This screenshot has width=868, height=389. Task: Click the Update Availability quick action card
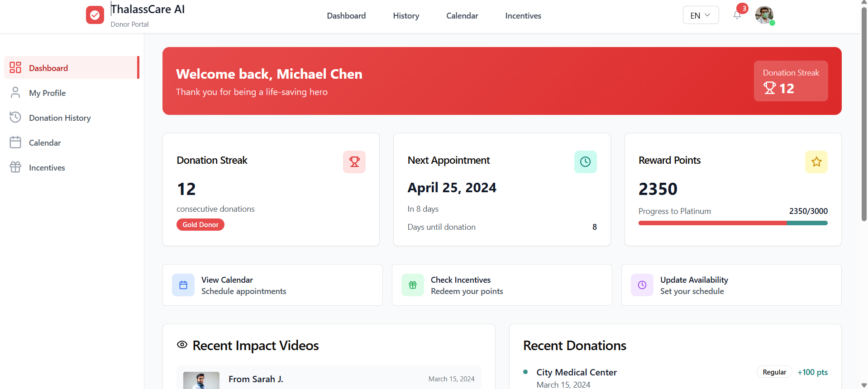(731, 285)
